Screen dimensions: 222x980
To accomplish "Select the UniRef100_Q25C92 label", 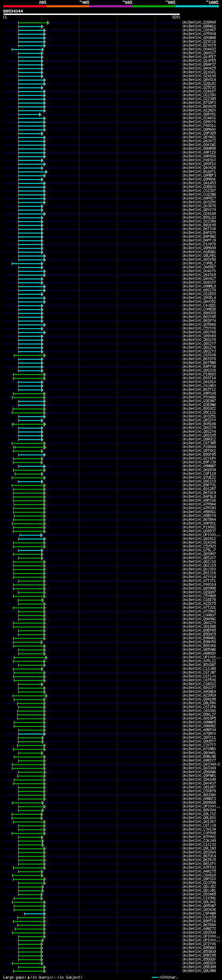I will tap(199, 88).
